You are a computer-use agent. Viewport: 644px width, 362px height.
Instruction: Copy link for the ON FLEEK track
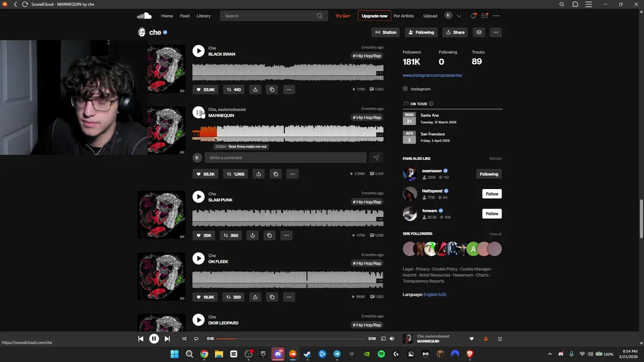click(272, 297)
